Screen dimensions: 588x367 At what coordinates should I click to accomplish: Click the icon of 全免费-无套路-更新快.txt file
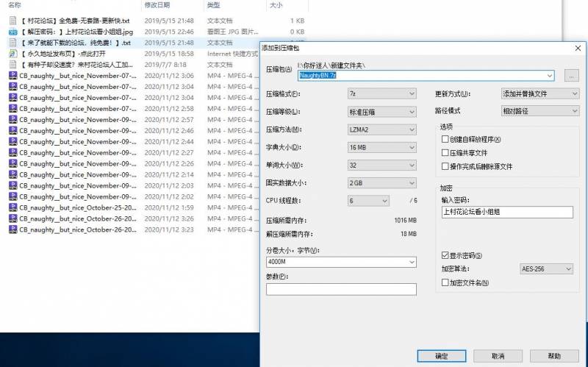tap(12, 21)
